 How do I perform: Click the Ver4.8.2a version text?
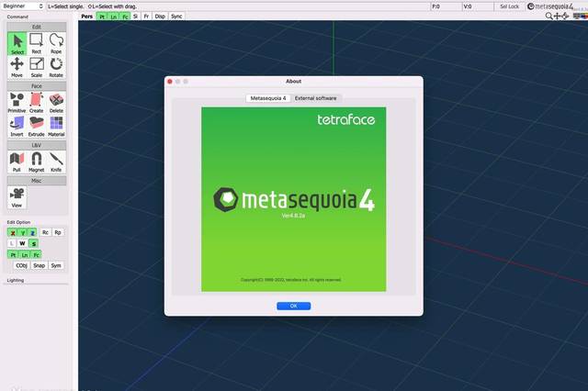tap(293, 216)
